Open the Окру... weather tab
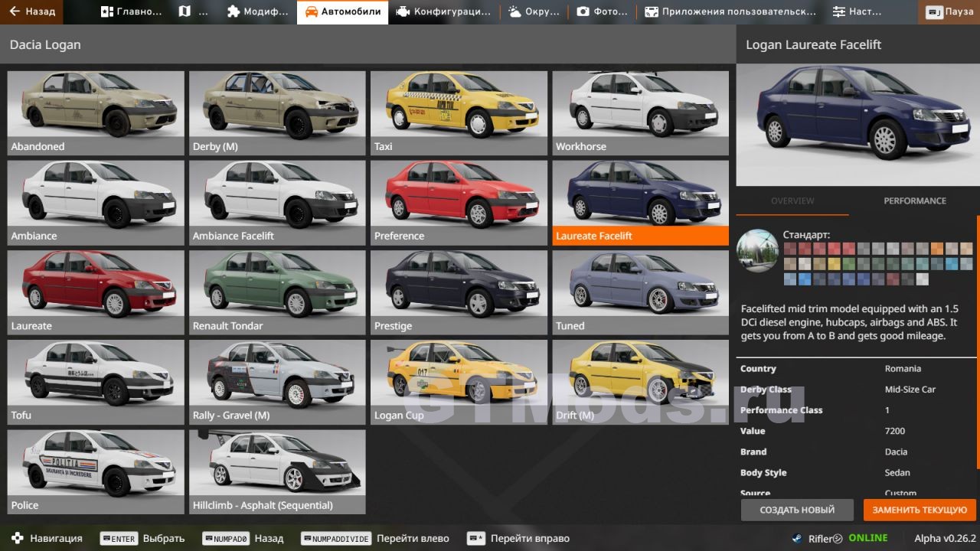The image size is (980, 551). (x=534, y=11)
